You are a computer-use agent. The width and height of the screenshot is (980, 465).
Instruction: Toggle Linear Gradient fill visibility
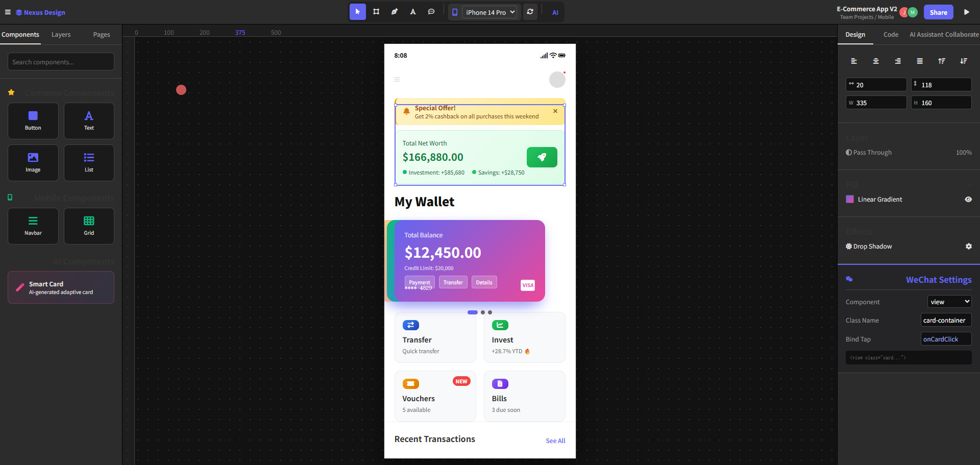(968, 200)
